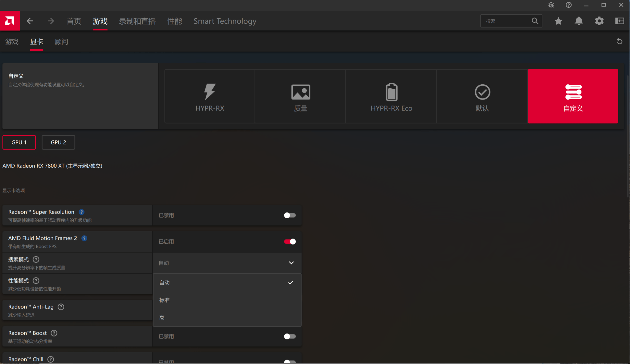630x364 pixels.
Task: Show Radeon Chill help icon
Action: point(51,360)
